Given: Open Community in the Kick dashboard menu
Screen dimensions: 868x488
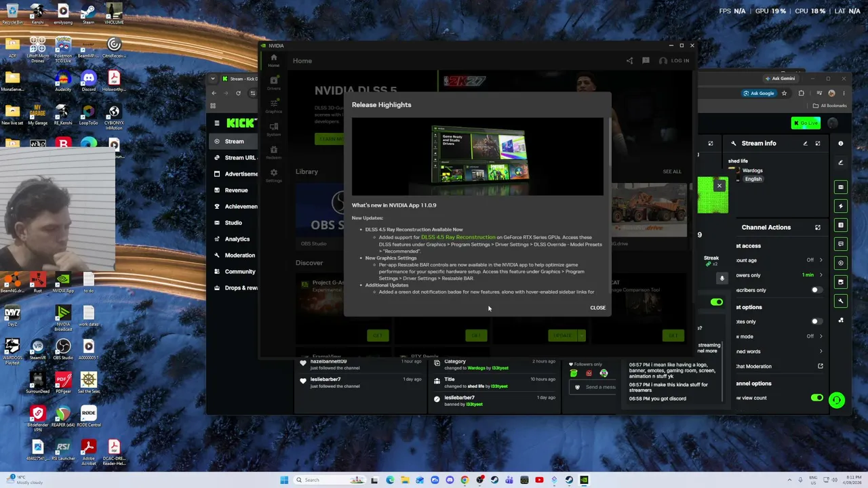Looking at the screenshot, I should (239, 271).
